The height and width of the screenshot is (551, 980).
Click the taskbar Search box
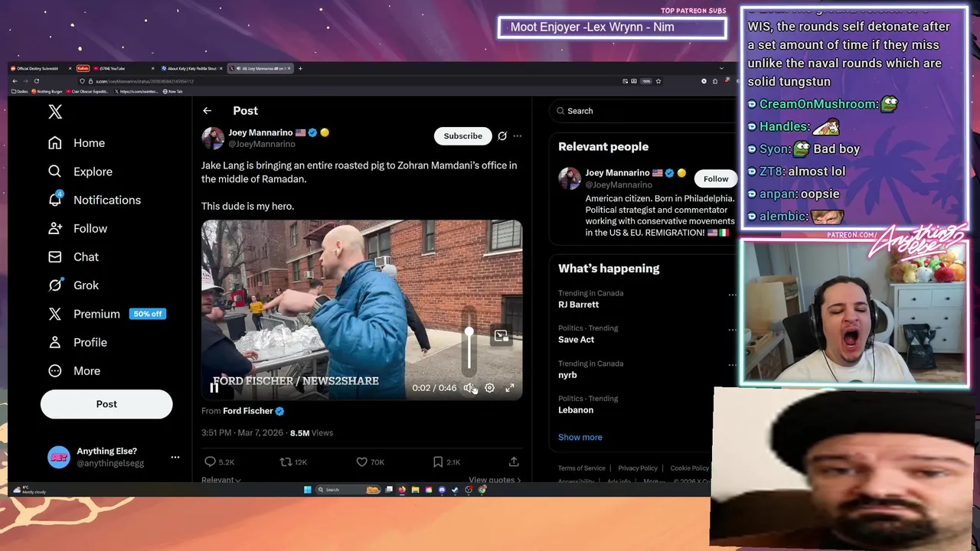point(349,490)
